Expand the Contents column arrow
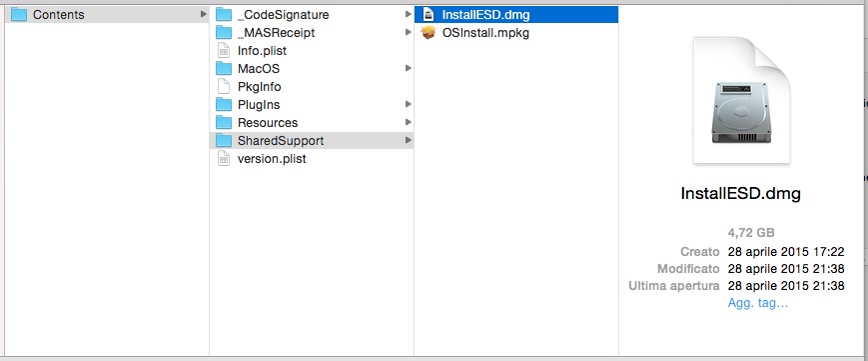 coord(204,14)
